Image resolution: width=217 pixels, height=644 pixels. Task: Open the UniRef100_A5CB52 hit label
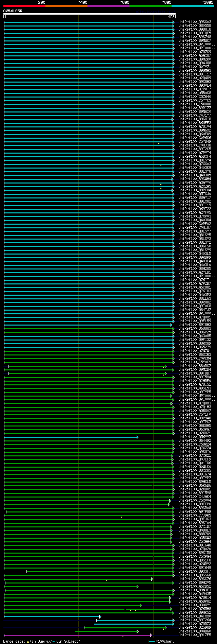coord(195,587)
